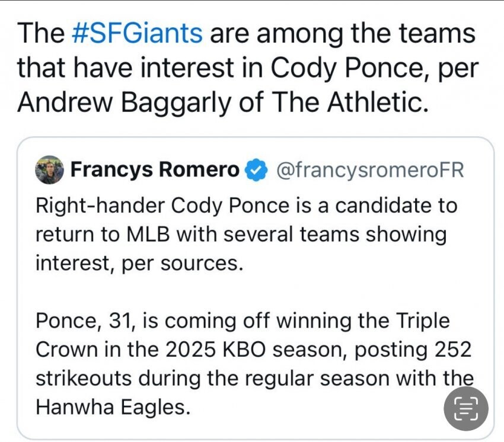Image resolution: width=504 pixels, height=442 pixels.
Task: Click the Francys Romero display name
Action: [x=155, y=170]
